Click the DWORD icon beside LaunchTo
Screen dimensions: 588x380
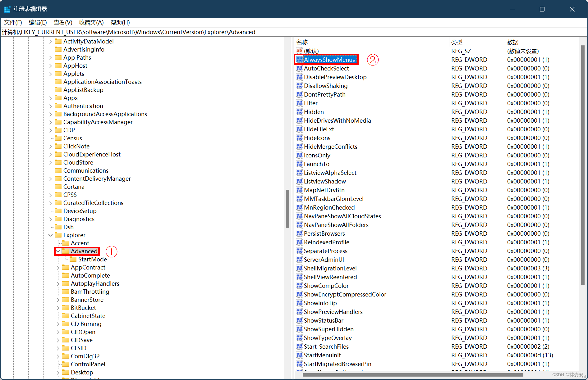point(299,164)
